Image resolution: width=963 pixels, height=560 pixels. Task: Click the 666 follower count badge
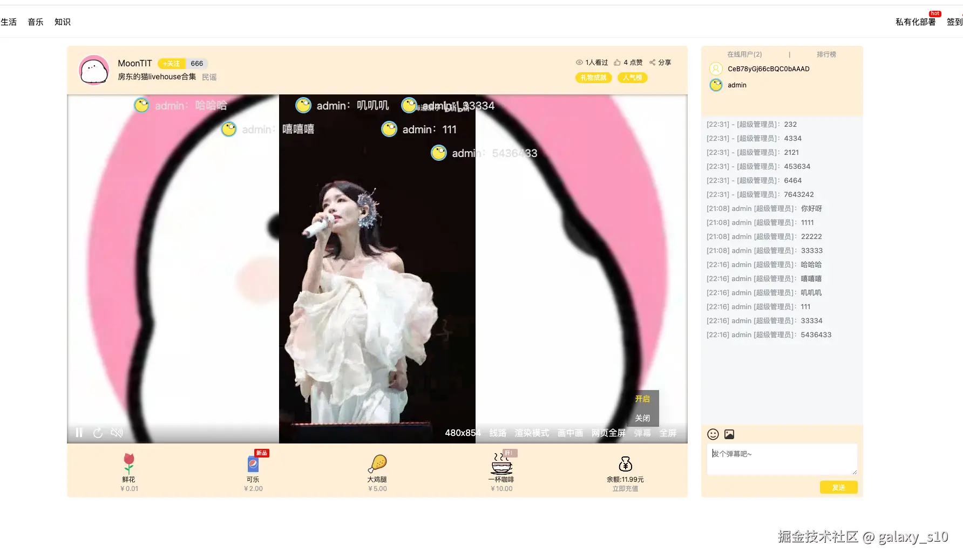[196, 64]
